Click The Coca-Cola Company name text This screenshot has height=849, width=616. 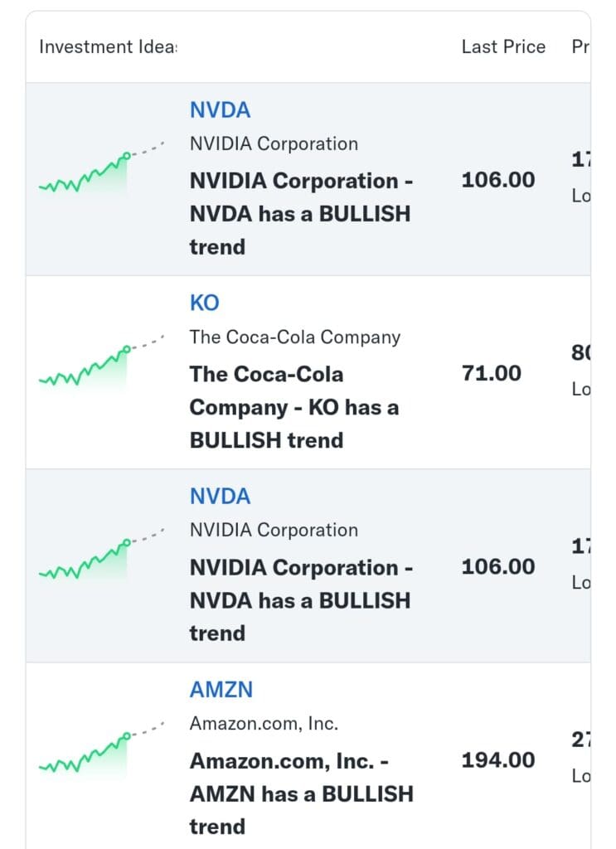coord(295,337)
